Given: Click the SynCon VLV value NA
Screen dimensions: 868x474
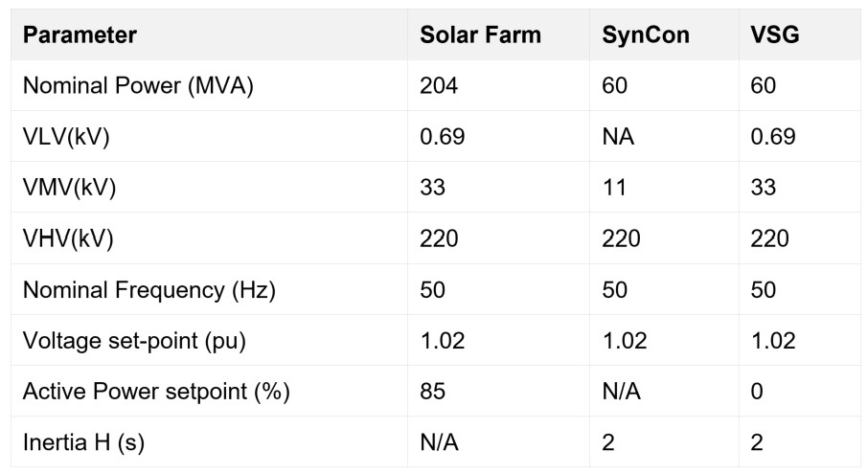Looking at the screenshot, I should tap(618, 136).
